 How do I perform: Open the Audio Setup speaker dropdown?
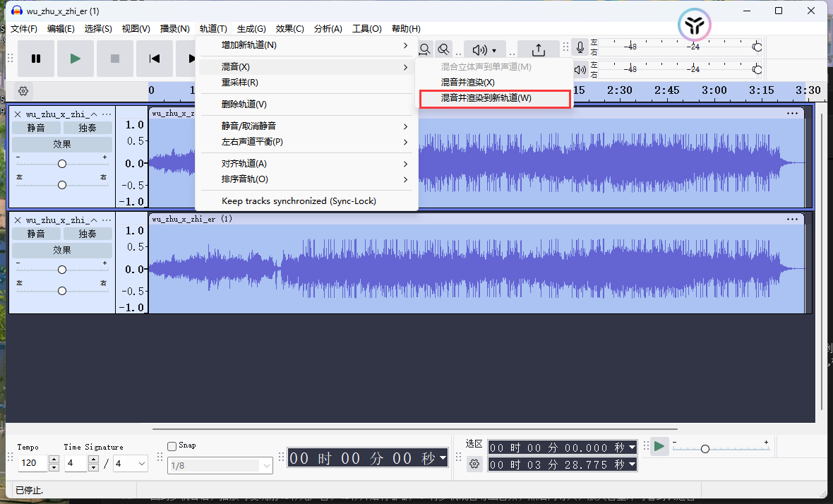(x=484, y=49)
